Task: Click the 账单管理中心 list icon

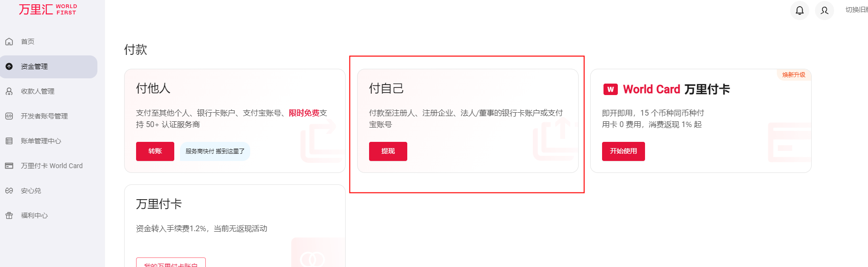Action: (9, 141)
